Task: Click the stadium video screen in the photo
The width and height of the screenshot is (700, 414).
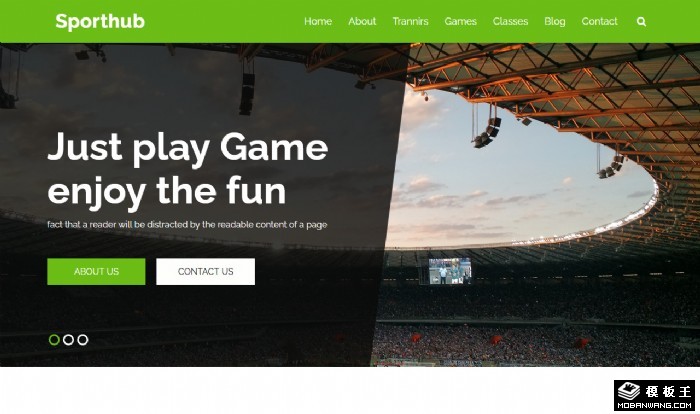Action: coord(450,271)
